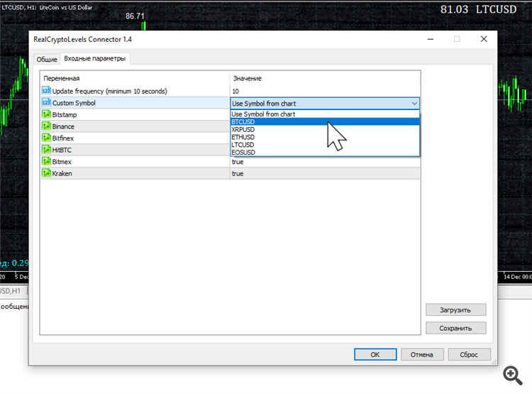Open the Custom Symbol dropdown arrow
This screenshot has height=394, width=532.
(x=414, y=103)
